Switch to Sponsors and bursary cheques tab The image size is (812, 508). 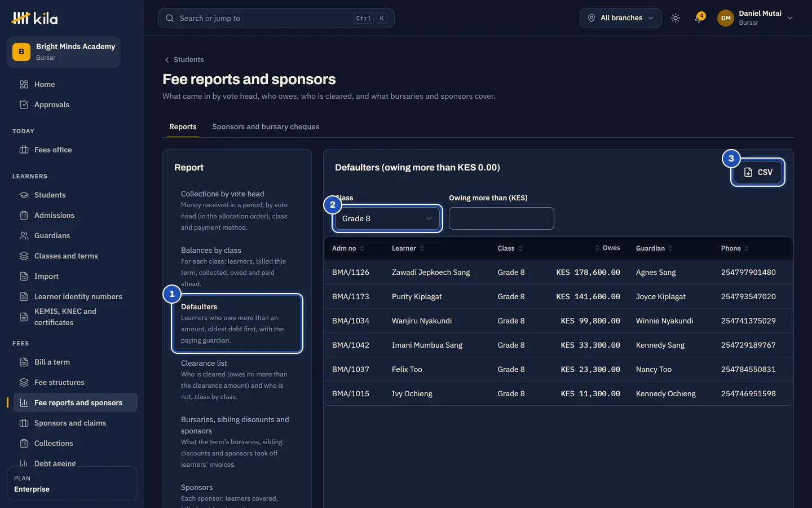[266, 126]
